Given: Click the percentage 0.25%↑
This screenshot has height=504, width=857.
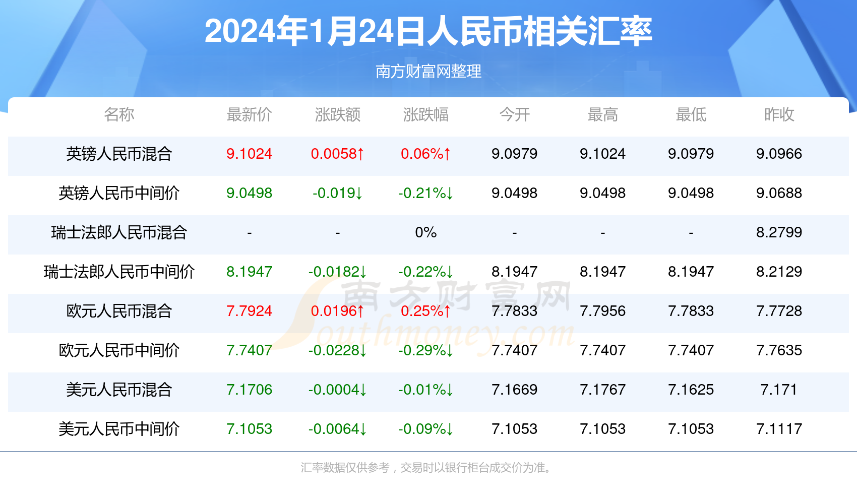Looking at the screenshot, I should tap(426, 311).
